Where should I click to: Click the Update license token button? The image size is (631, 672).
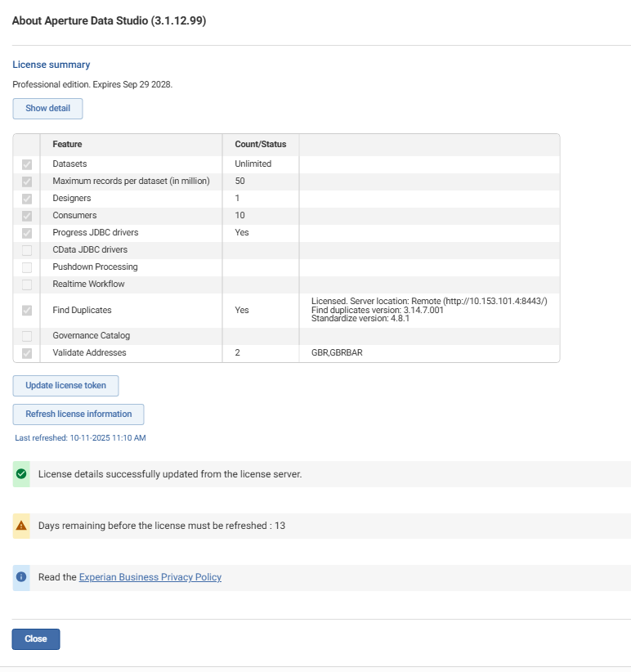pos(65,386)
